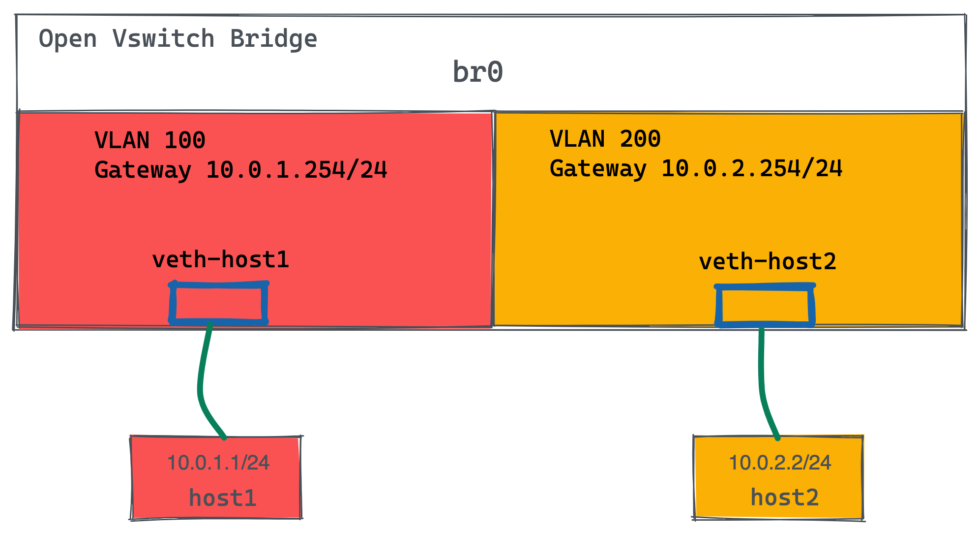This screenshot has height=534, width=980.
Task: Click the veth-host2 port icon
Action: click(755, 304)
